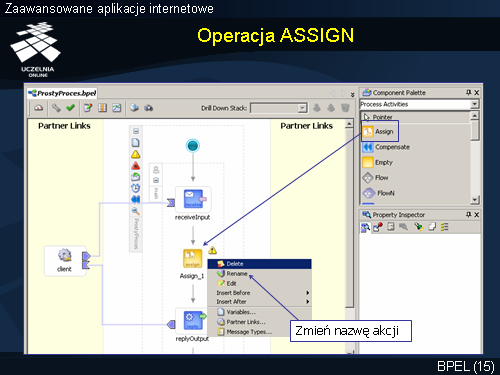Viewport: 500px width, 375px height.
Task: Click the green checkmark validate icon
Action: (70, 107)
